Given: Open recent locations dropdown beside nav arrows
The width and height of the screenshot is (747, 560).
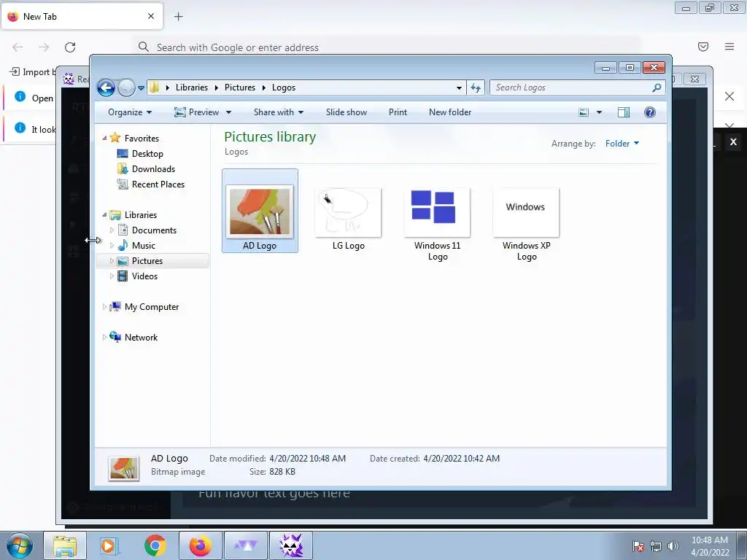Looking at the screenshot, I should click(141, 88).
